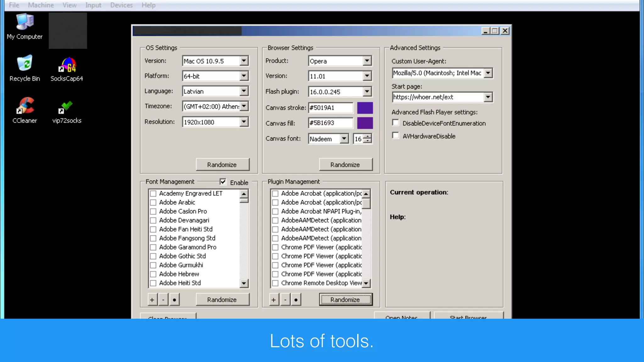Screen dimensions: 644x362
Task: Open the Flash plugin version dropdown
Action: (x=367, y=92)
